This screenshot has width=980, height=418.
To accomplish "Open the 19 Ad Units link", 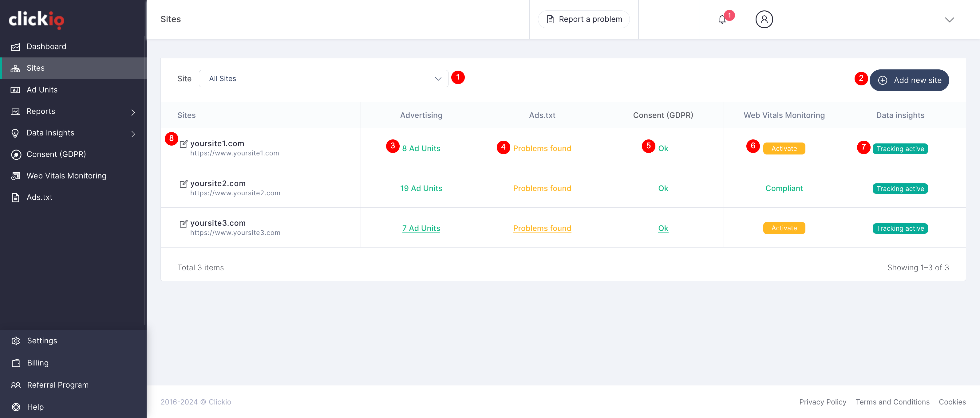I will [x=421, y=188].
